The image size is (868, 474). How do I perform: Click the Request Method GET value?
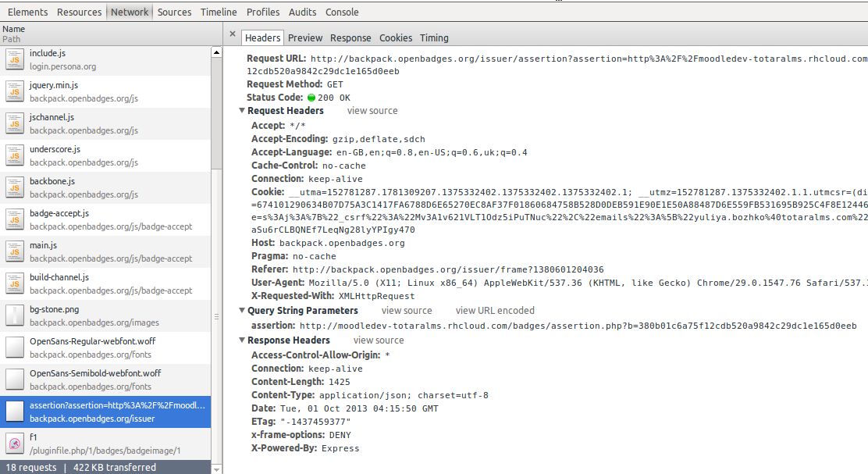point(335,84)
